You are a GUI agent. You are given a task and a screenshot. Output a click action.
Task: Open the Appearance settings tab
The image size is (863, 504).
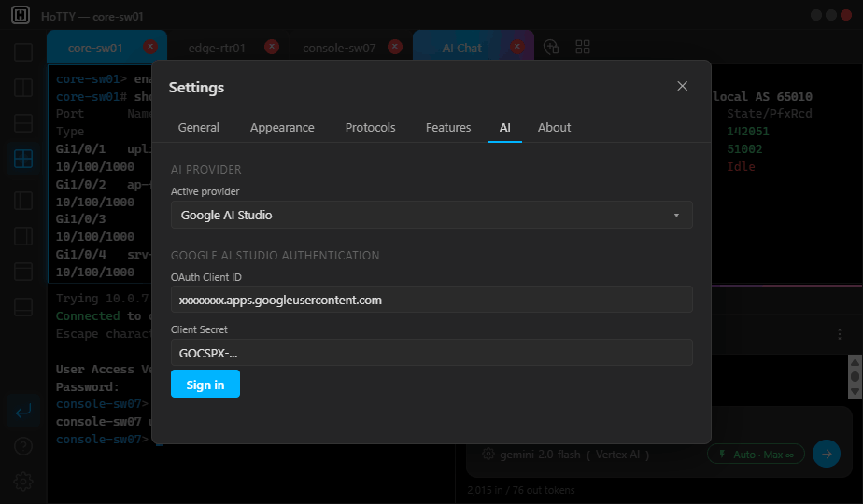tap(282, 128)
